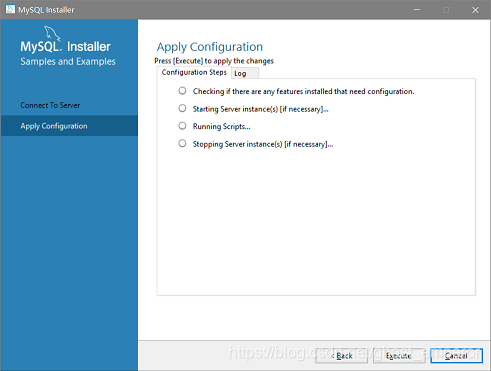Screen dimensions: 491x371
Task: Click 'Press [Execute] to apply the changes' text
Action: [214, 61]
